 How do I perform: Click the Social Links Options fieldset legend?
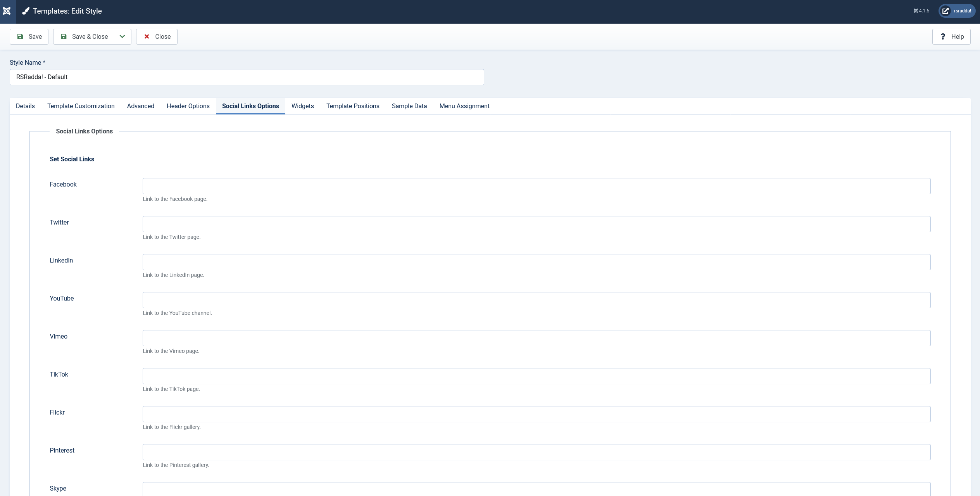click(85, 131)
